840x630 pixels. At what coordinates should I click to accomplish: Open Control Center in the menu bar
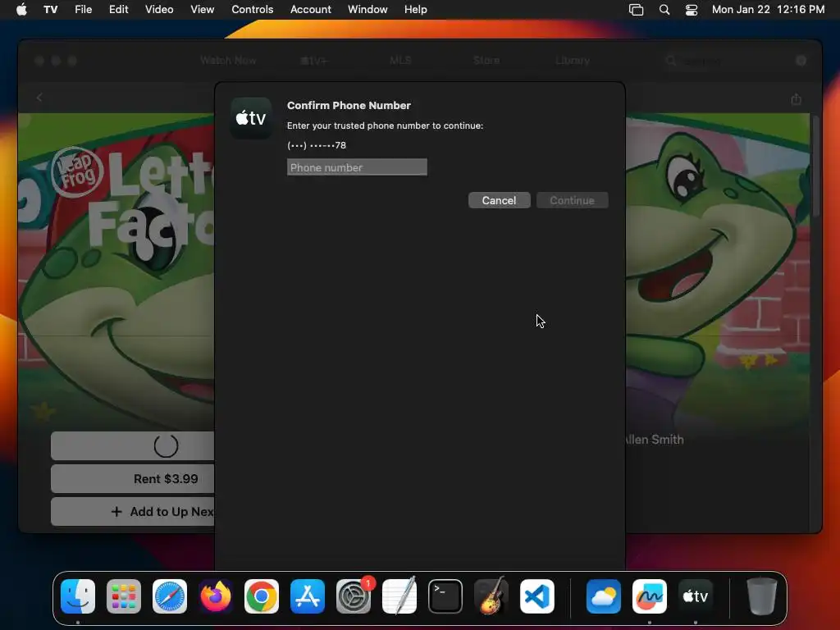pos(692,10)
